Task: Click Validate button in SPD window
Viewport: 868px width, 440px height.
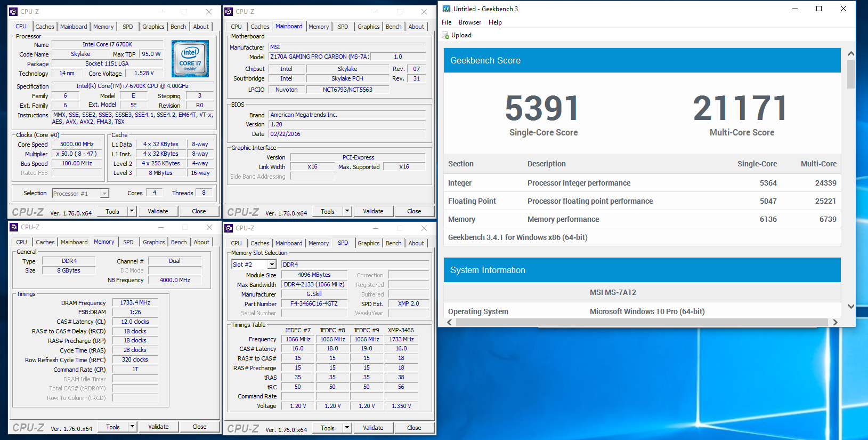Action: [373, 428]
